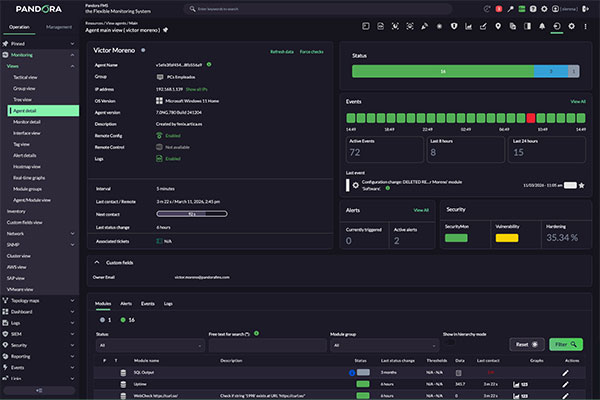Collapse the Monitoring sidebar section
The width and height of the screenshot is (600, 400).
72,55
